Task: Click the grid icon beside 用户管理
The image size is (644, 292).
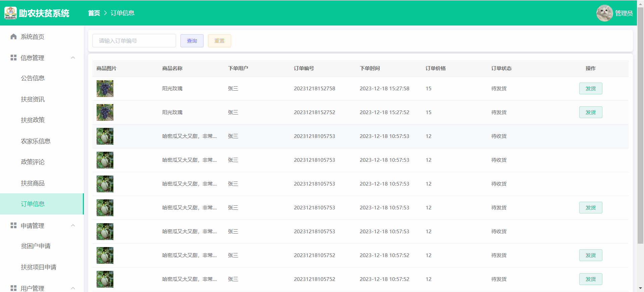Action: (13, 288)
